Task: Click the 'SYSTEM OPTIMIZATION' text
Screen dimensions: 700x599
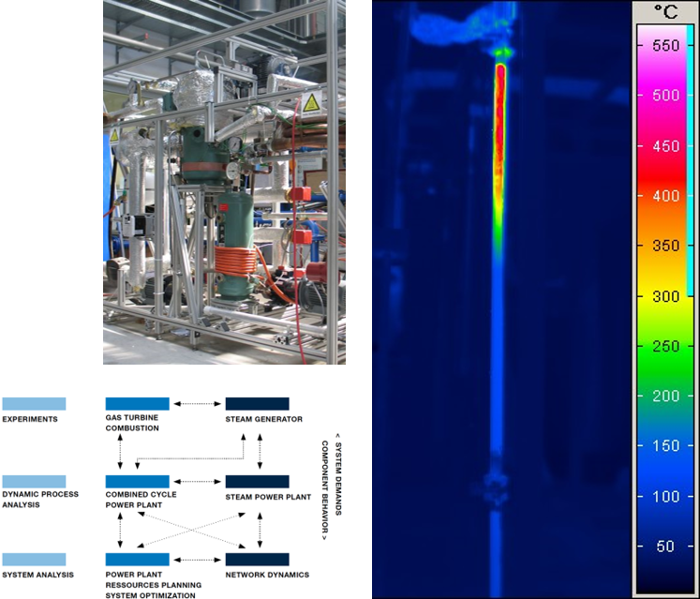Action: pos(151,595)
